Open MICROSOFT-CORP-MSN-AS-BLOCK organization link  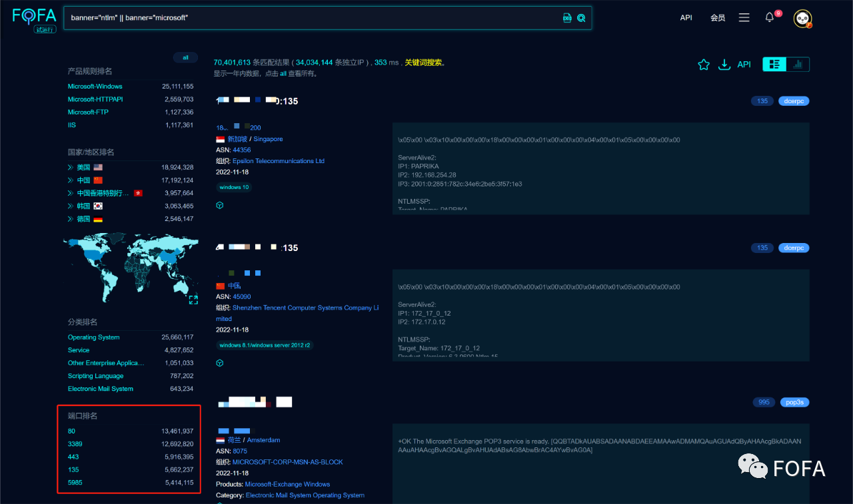tap(288, 462)
